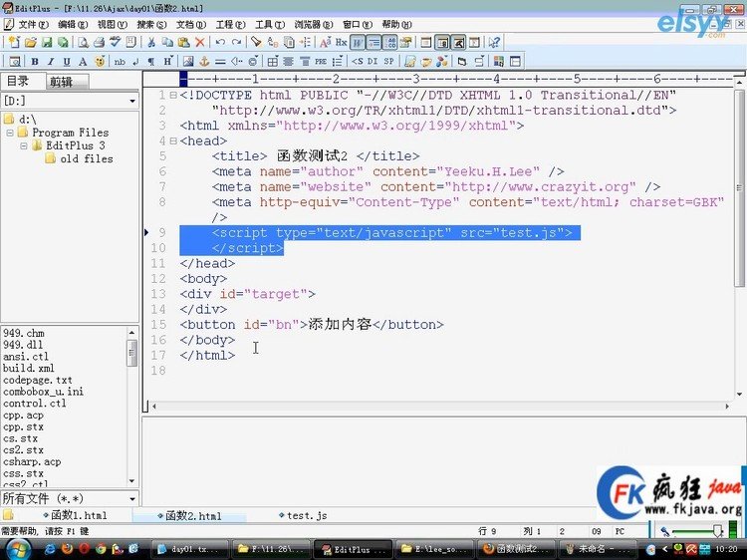Viewport: 747px width, 560px height.
Task: Open the Windows Start button
Action: point(17,549)
